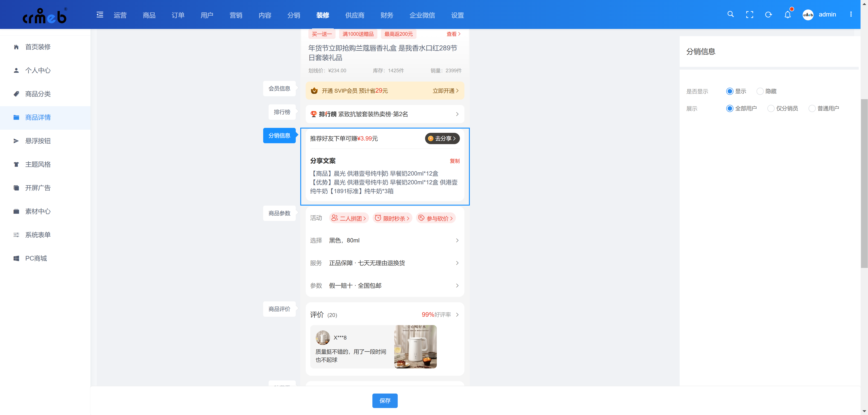Click the kettle review image thumbnail
868x415 pixels.
[415, 347]
